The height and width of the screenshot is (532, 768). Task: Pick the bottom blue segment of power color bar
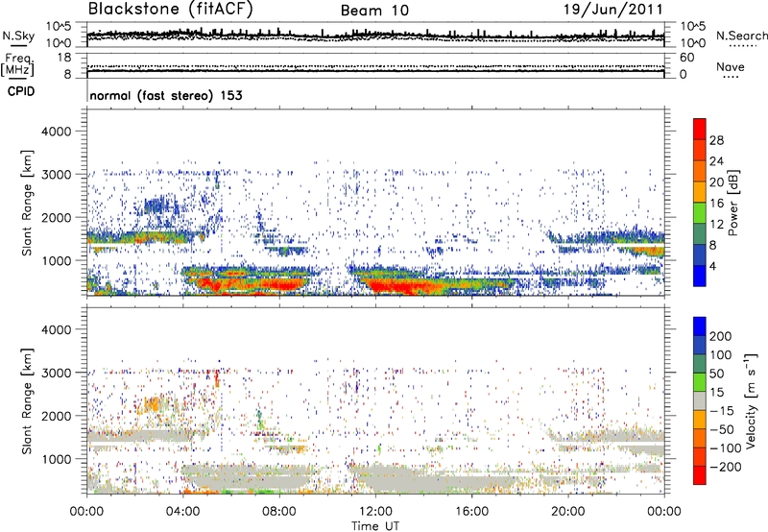700,276
